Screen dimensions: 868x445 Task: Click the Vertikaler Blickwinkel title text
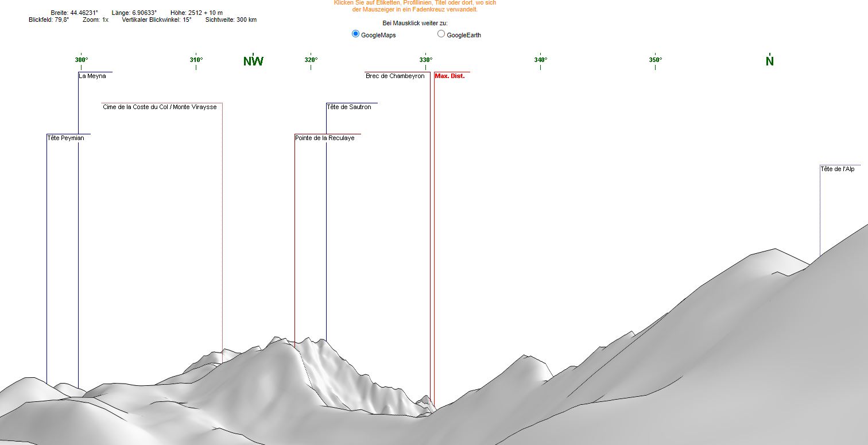(x=156, y=20)
